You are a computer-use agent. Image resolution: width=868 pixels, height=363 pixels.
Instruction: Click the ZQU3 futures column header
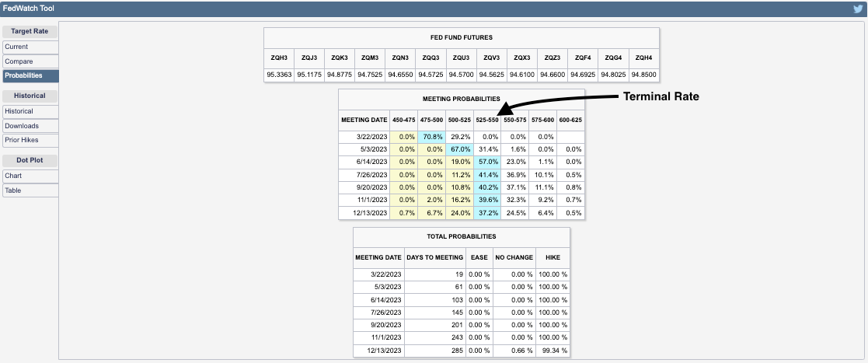click(461, 58)
